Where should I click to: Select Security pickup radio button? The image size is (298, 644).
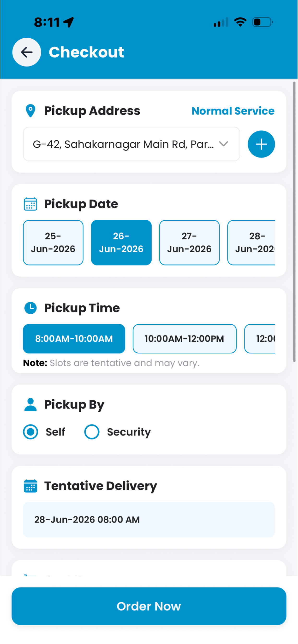92,432
